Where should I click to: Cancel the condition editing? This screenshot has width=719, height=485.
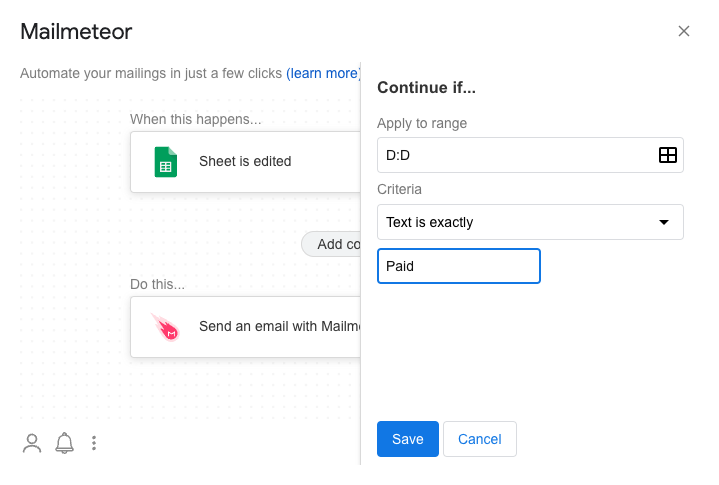[480, 439]
